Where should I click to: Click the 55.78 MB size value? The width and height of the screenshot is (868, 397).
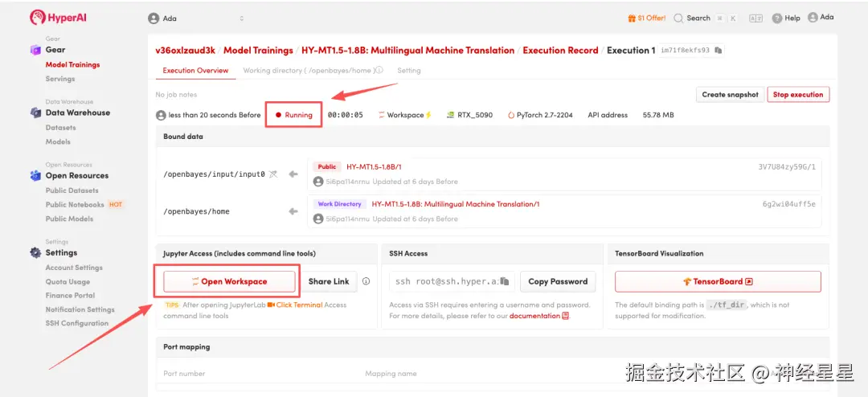point(658,115)
